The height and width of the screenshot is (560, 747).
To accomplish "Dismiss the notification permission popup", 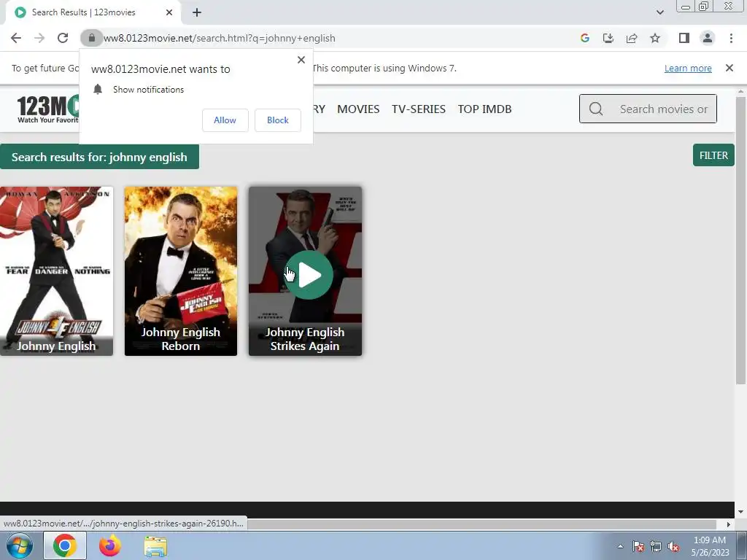I will (301, 60).
